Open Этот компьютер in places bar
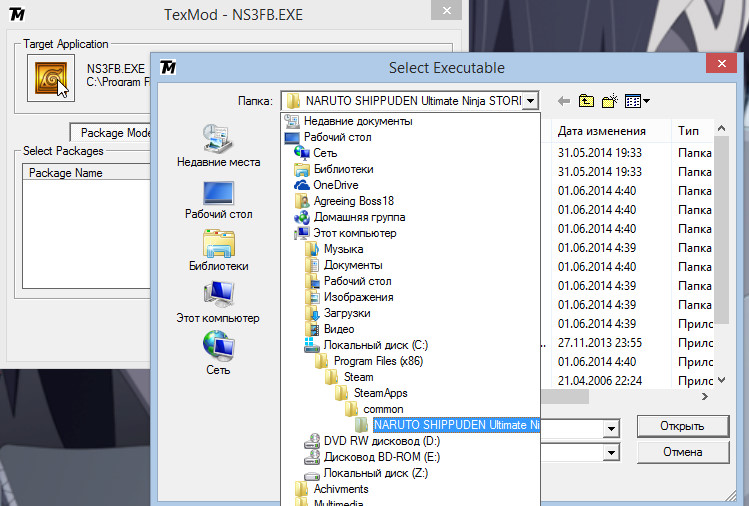Viewport: 749px width, 506px height. coord(218,302)
